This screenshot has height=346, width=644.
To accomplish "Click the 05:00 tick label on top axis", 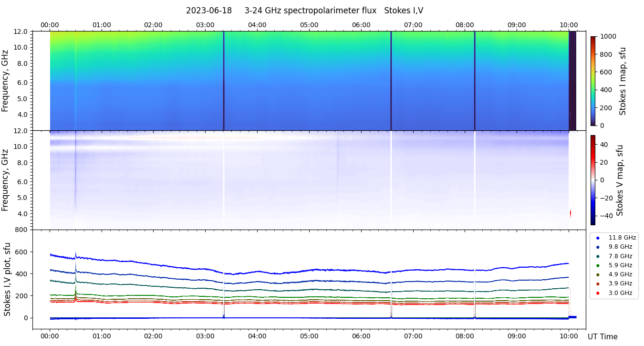I will pyautogui.click(x=309, y=25).
